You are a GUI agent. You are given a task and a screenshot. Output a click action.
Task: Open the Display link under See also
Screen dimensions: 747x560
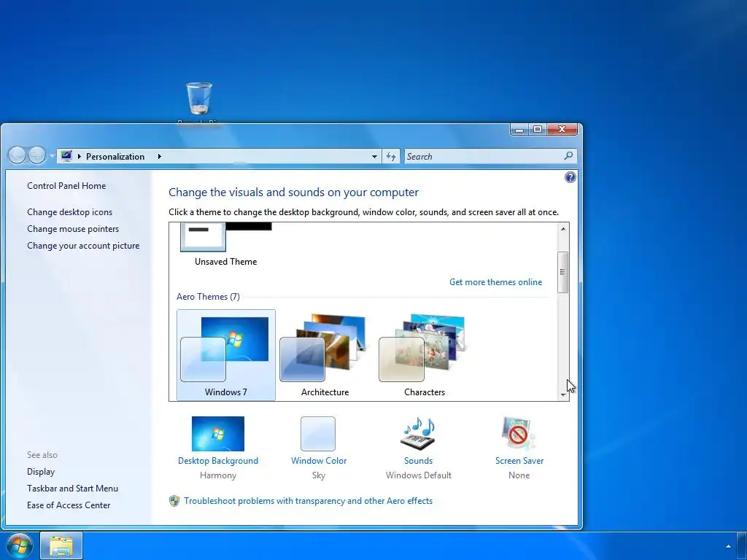41,472
